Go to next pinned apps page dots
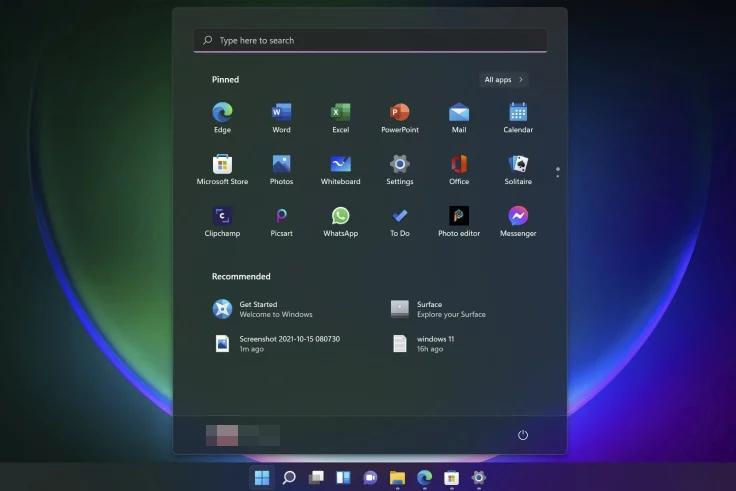This screenshot has height=491, width=736. (x=558, y=172)
